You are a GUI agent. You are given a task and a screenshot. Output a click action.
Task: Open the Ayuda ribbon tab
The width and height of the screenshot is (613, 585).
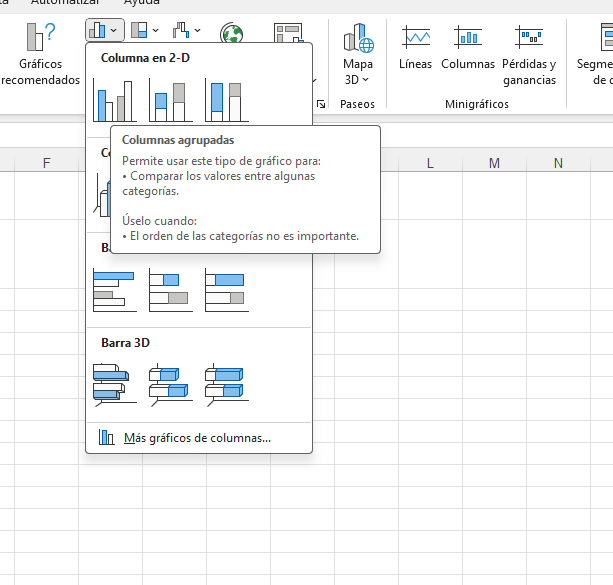tap(142, 2)
